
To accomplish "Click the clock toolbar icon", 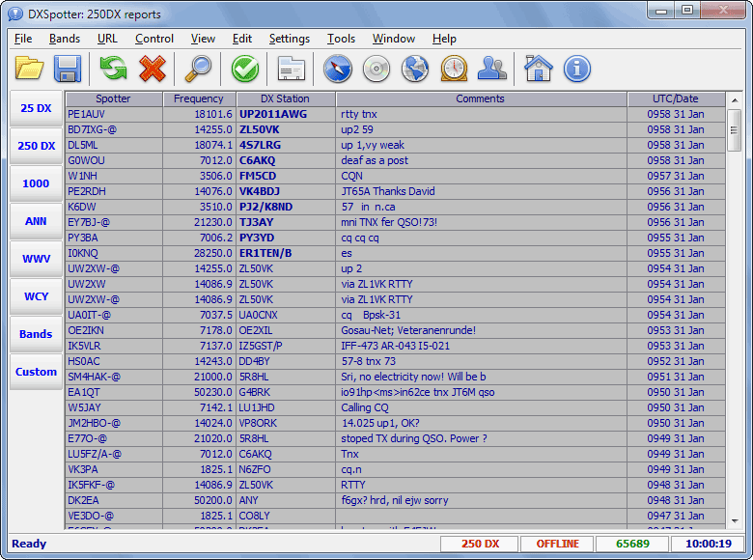I will [454, 69].
